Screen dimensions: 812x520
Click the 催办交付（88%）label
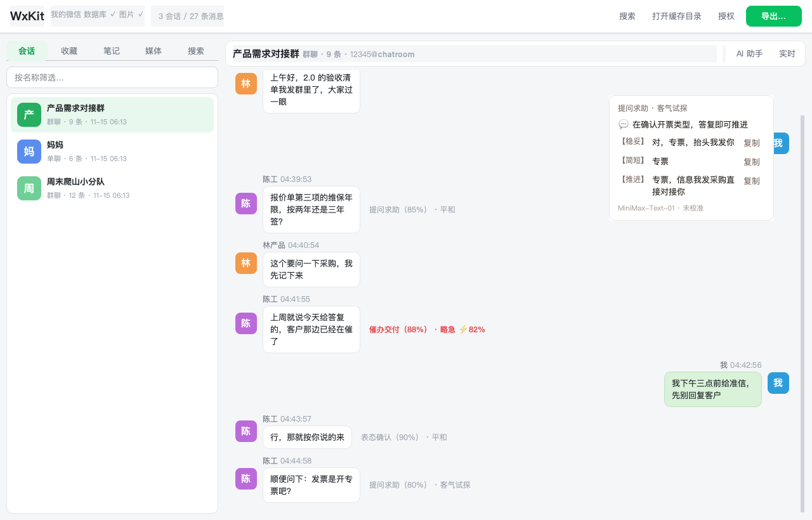[398, 330]
